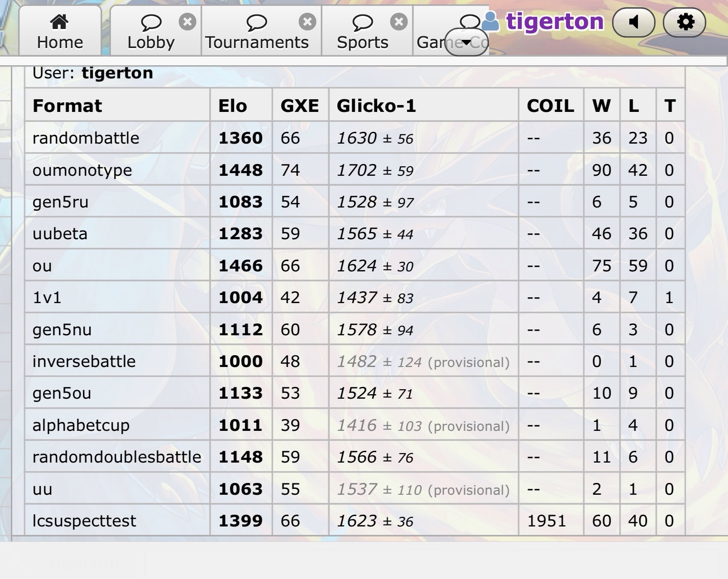Click the tigerton username at top
728x579 pixels.
555,21
